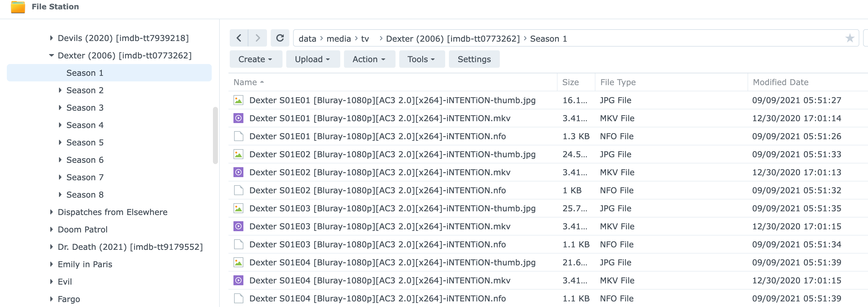The height and width of the screenshot is (307, 868).
Task: Expand the Emily in Paris folder arrow
Action: click(51, 264)
